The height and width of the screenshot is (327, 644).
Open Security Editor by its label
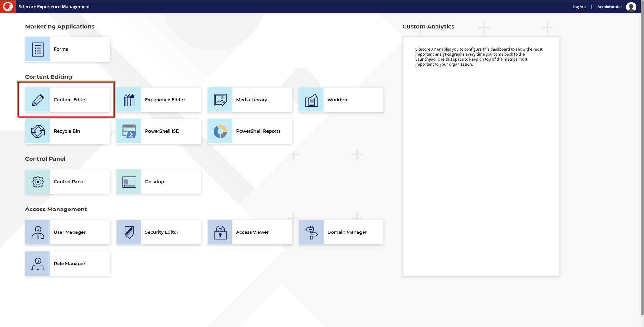161,232
